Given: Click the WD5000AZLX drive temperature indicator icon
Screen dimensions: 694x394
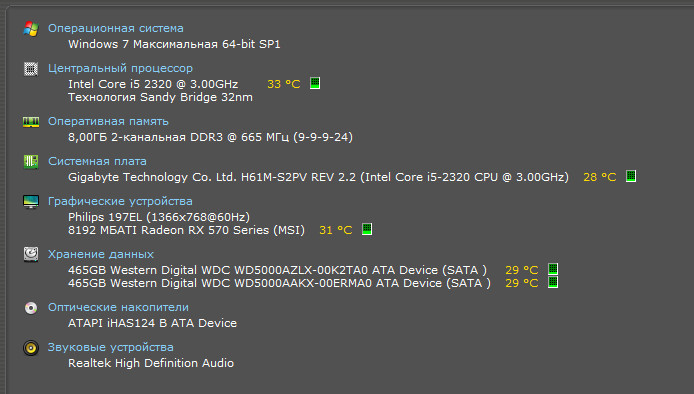Looking at the screenshot, I should (x=553, y=269).
